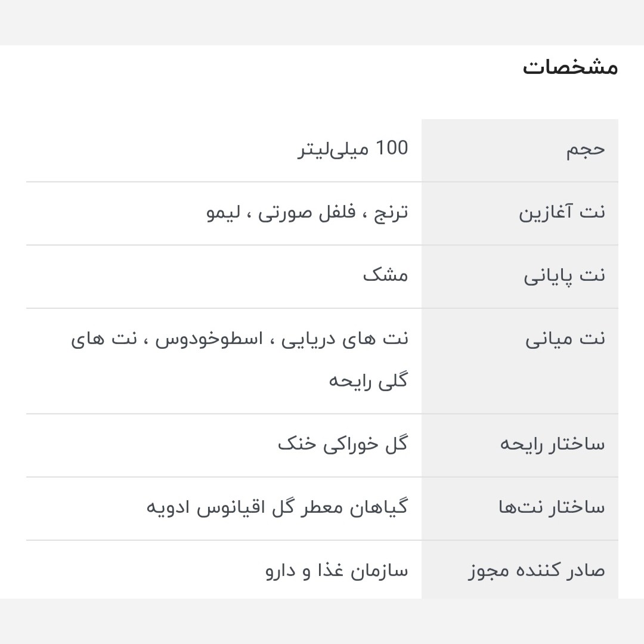
Task: Click the گیاهان معطر گل اقیانوس ادویه value
Action: click(277, 507)
